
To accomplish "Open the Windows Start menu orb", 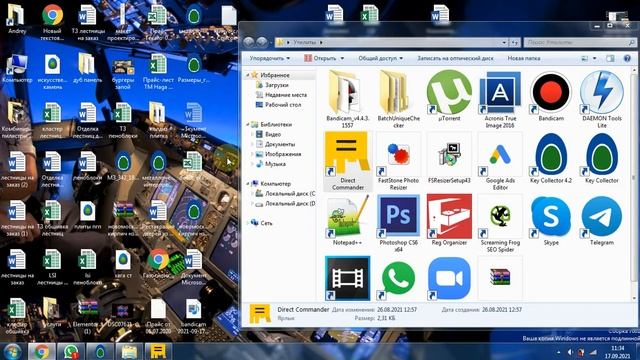I will pyautogui.click(x=13, y=351).
